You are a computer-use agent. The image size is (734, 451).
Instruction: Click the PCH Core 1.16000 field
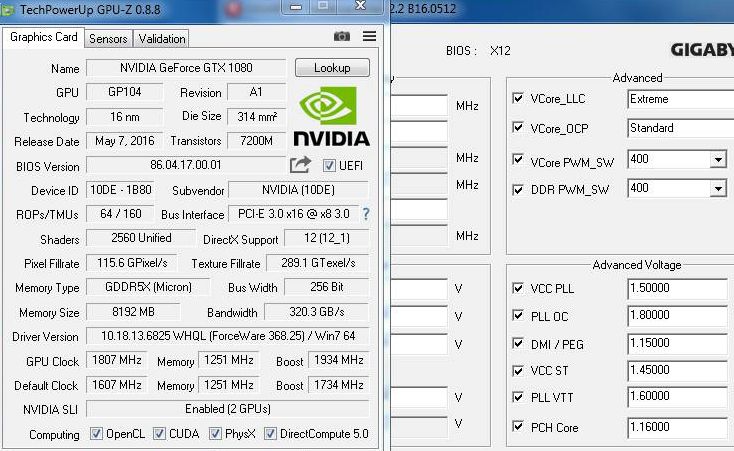pos(677,427)
